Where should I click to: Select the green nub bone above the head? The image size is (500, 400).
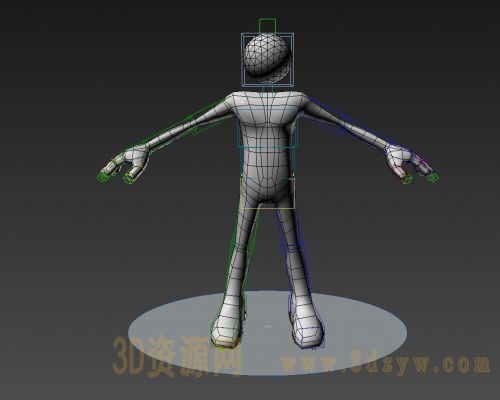(x=267, y=25)
